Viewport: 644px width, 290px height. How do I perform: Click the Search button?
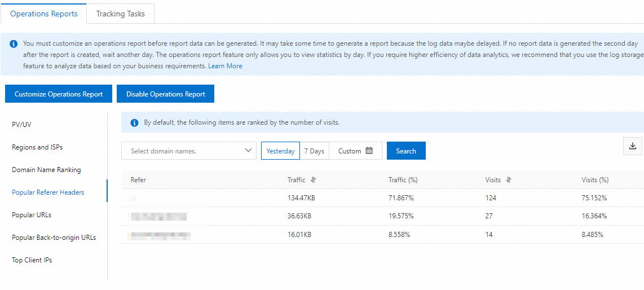[406, 151]
